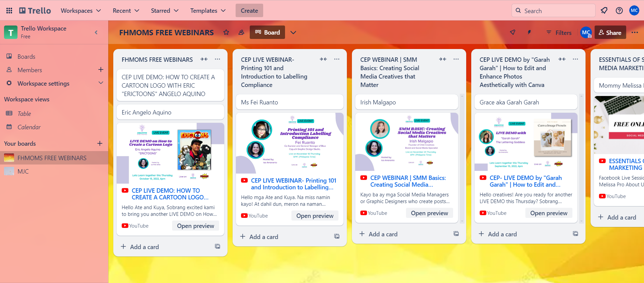Expand Workspace settings chevron
Viewport: 644px width, 283px height.
[x=100, y=83]
